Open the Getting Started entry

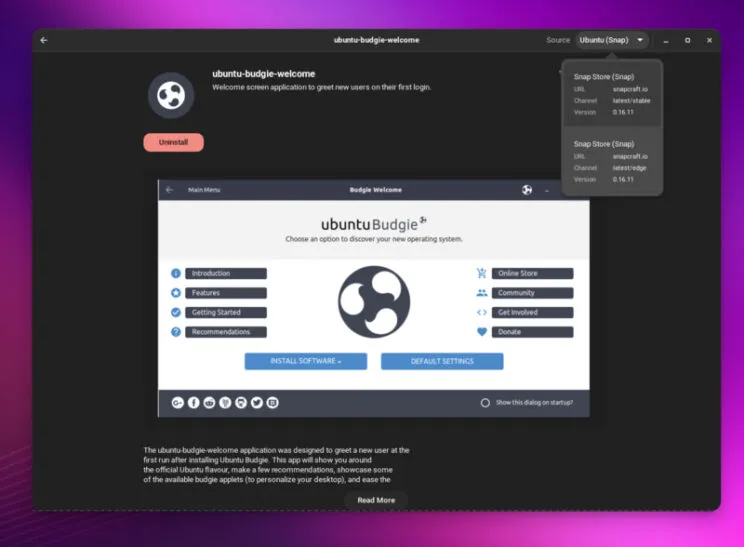225,312
